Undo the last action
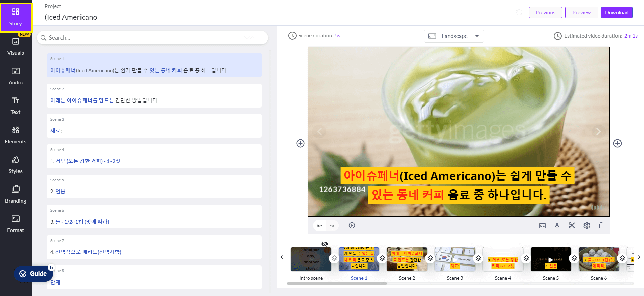 tap(320, 226)
